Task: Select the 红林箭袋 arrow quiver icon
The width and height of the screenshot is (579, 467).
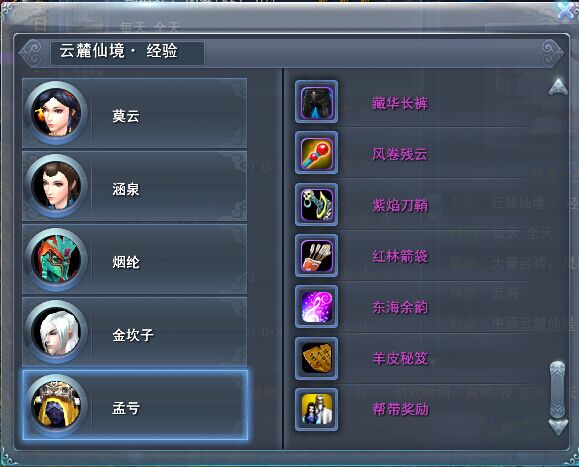Action: tap(316, 255)
